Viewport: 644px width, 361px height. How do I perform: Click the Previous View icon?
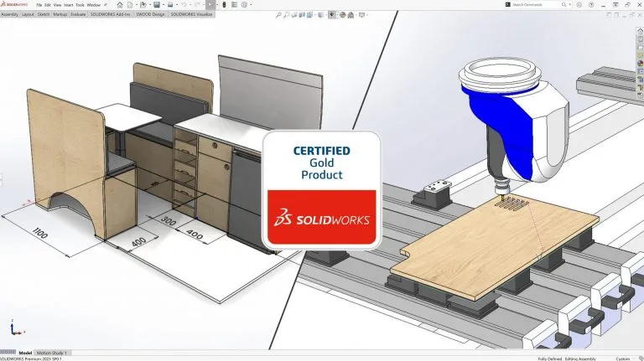click(x=294, y=15)
